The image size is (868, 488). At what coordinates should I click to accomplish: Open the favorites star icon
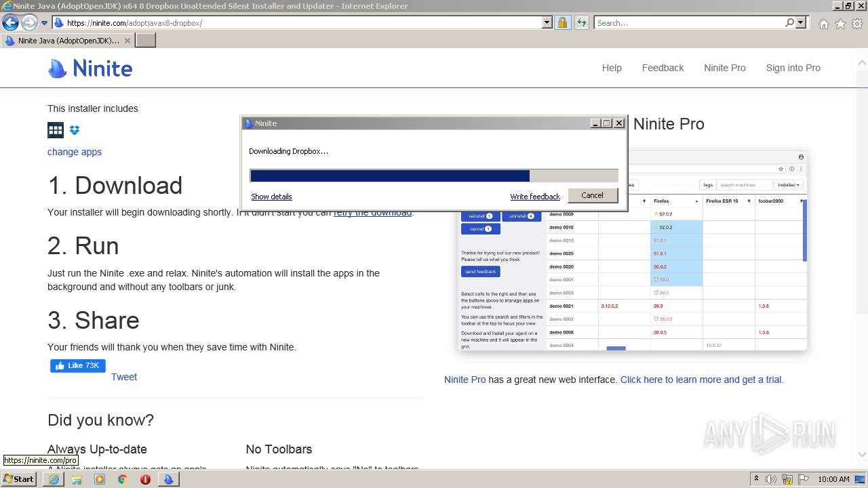840,24
